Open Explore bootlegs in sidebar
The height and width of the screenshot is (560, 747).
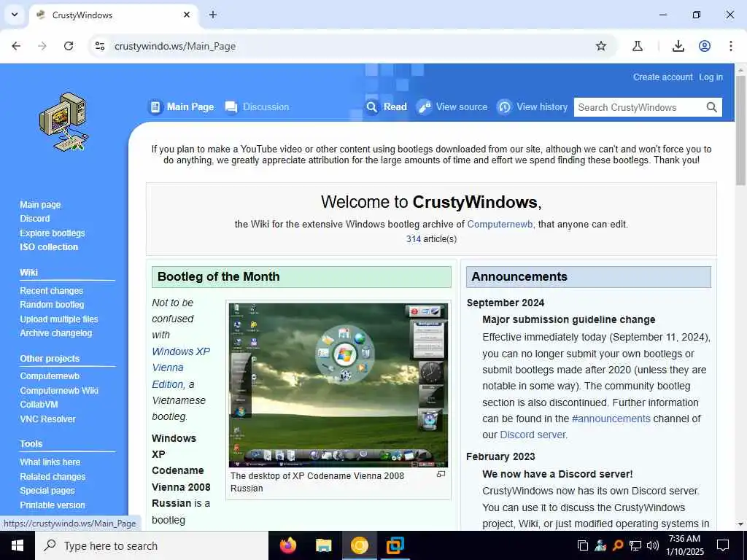pyautogui.click(x=53, y=233)
